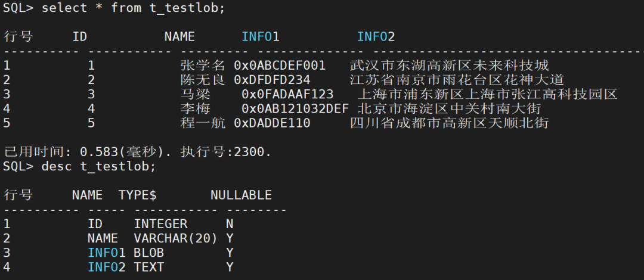Select the INTEGER type value
Image resolution: width=644 pixels, height=280 pixels.
click(160, 224)
